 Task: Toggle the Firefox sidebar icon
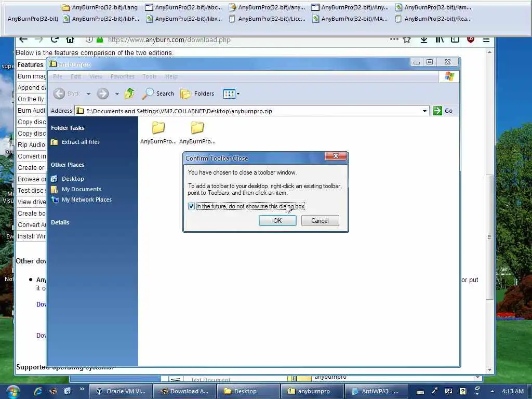455,39
